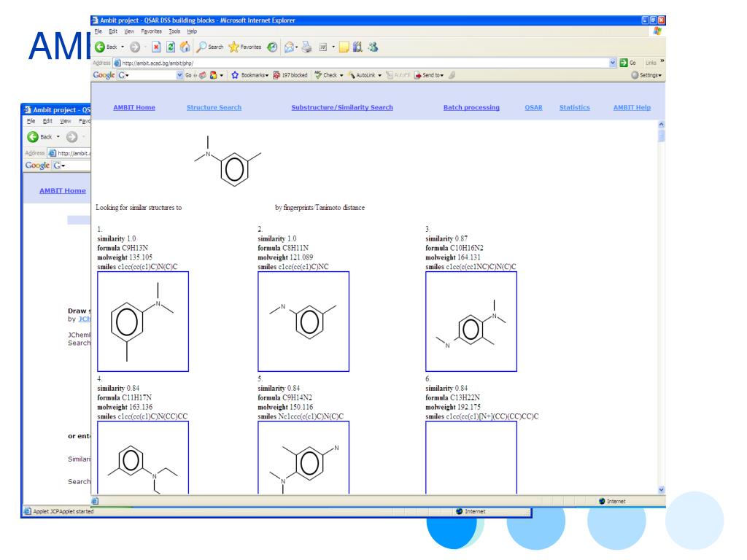Image resolution: width=747 pixels, height=560 pixels.
Task: Open the Batch processing link
Action: point(472,108)
